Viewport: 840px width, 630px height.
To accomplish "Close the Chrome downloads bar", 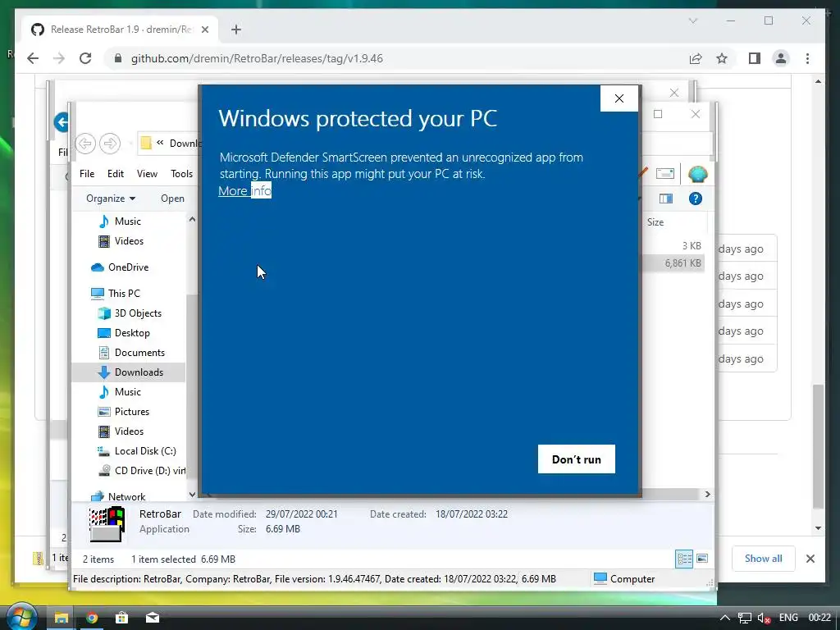I will click(x=810, y=559).
